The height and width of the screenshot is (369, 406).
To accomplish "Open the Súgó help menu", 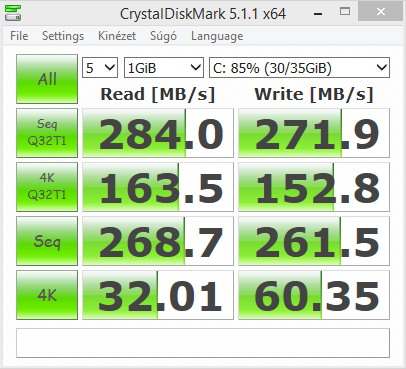I will [163, 36].
